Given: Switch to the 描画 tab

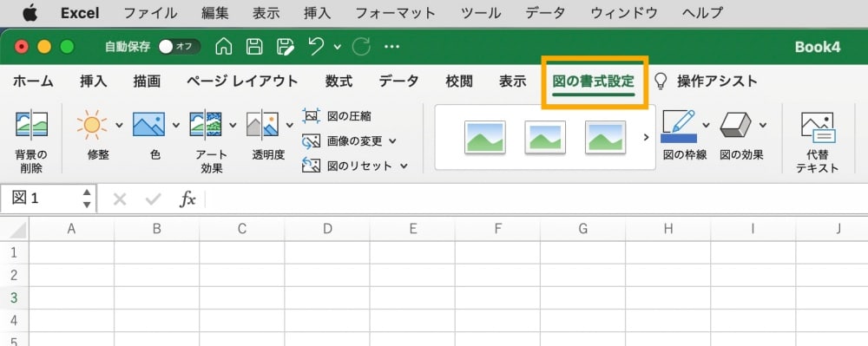Looking at the screenshot, I should [147, 82].
